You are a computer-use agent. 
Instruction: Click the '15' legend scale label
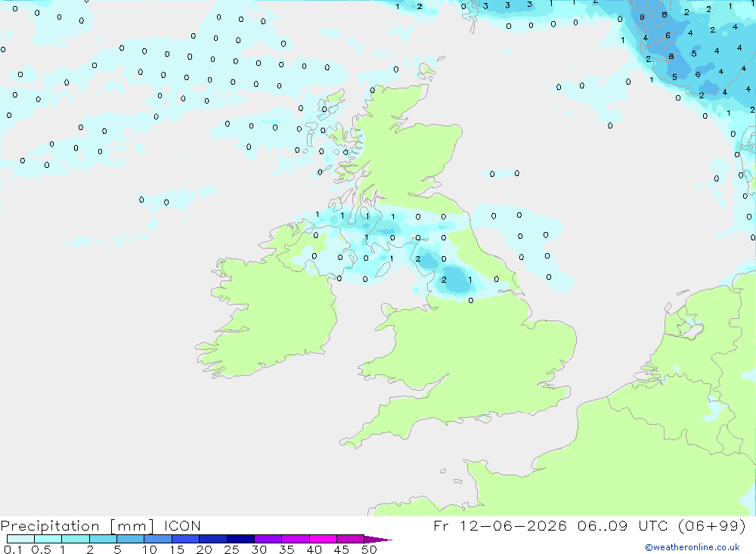pyautogui.click(x=177, y=549)
